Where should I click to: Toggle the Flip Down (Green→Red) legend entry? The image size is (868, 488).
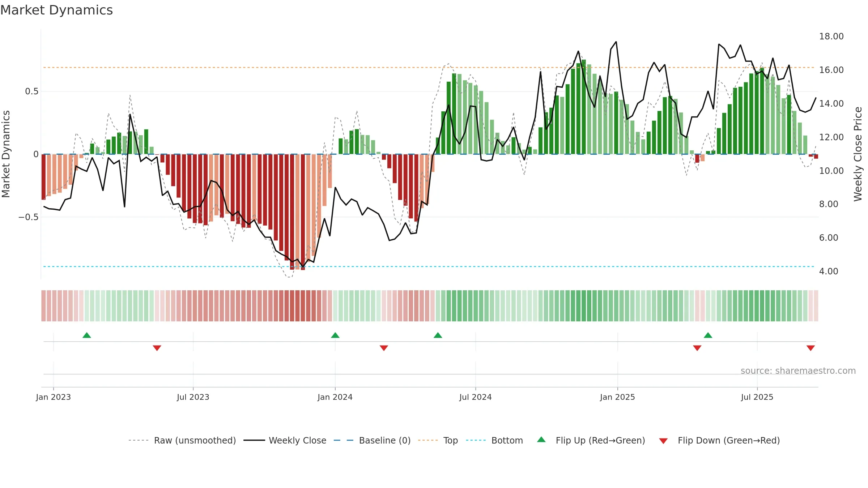click(719, 440)
